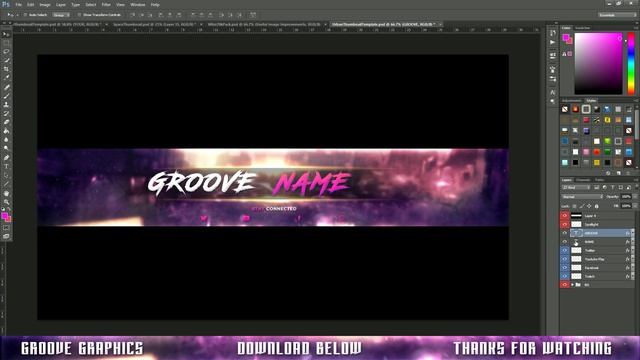Viewport: 640px width, 360px height.
Task: Switch to the Adjustments tab
Action: tap(571, 100)
